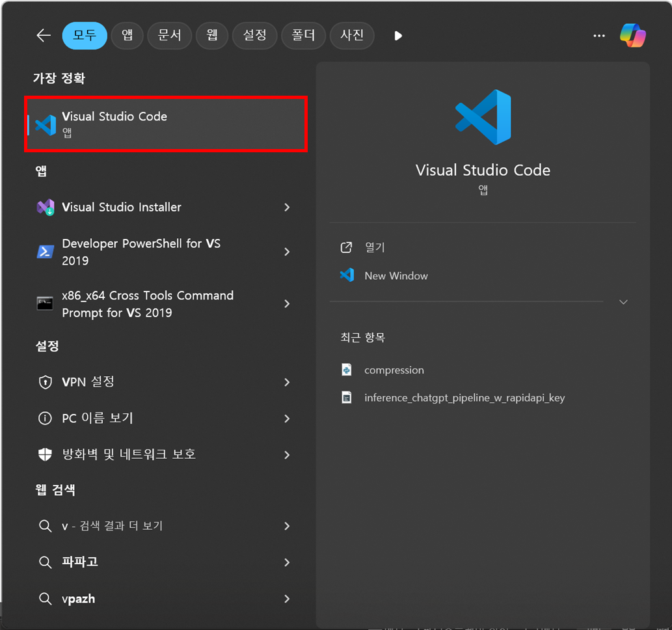
Task: Click the inference_chatgpt_pipeline file icon
Action: tap(346, 398)
